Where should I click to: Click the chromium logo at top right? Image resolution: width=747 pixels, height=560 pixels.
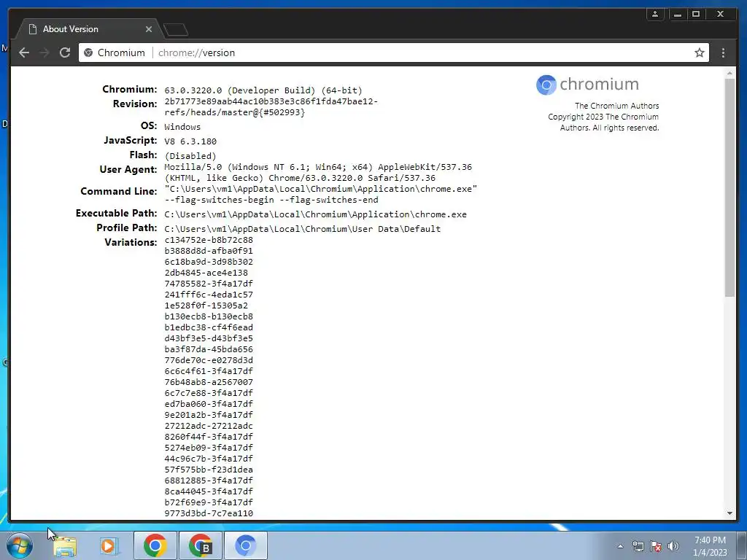(x=587, y=85)
